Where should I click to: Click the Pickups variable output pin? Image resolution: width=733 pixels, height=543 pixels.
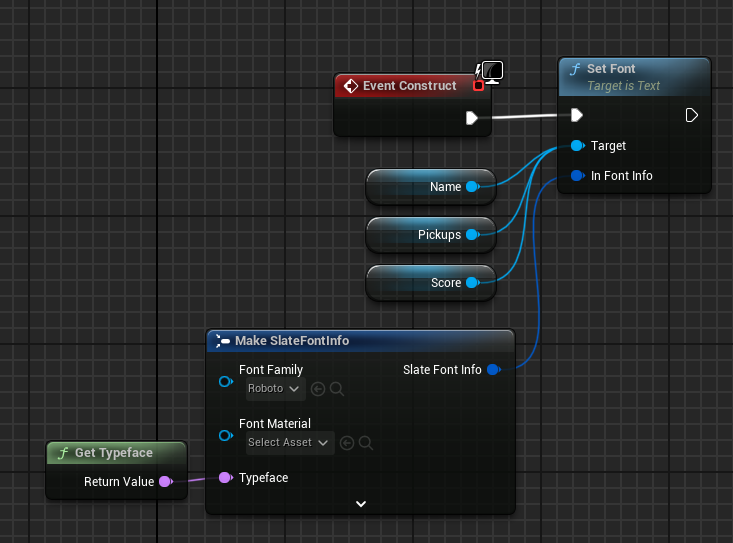[473, 235]
